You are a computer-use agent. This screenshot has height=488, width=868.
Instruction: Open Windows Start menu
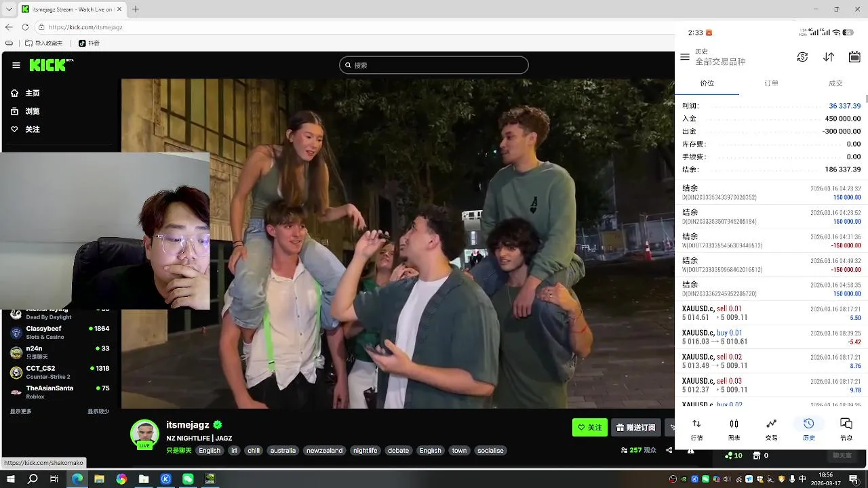(x=11, y=479)
